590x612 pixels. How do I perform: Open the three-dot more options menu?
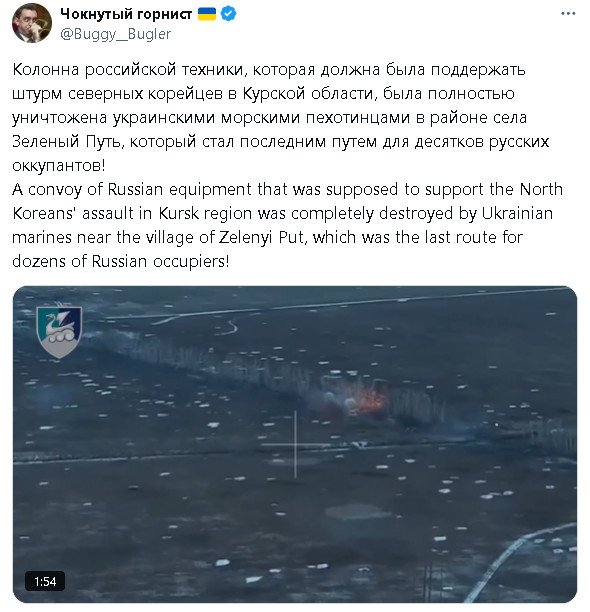click(x=568, y=14)
